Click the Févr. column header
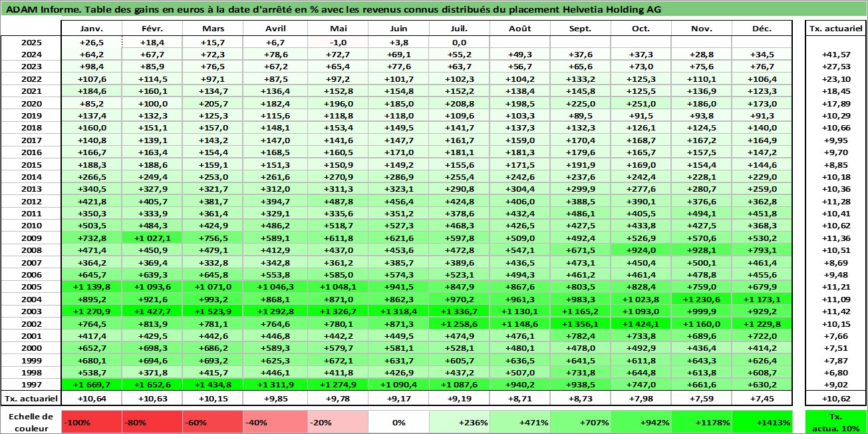This screenshot has width=868, height=434. pyautogui.click(x=152, y=29)
